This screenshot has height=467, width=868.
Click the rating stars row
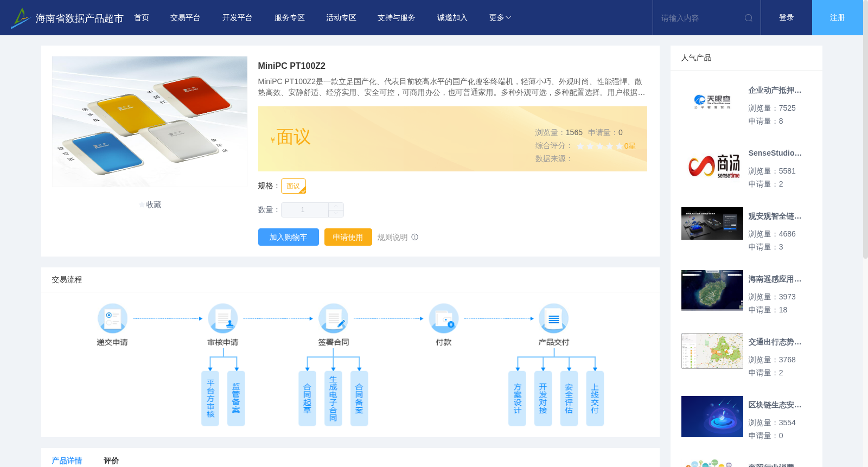(x=600, y=146)
